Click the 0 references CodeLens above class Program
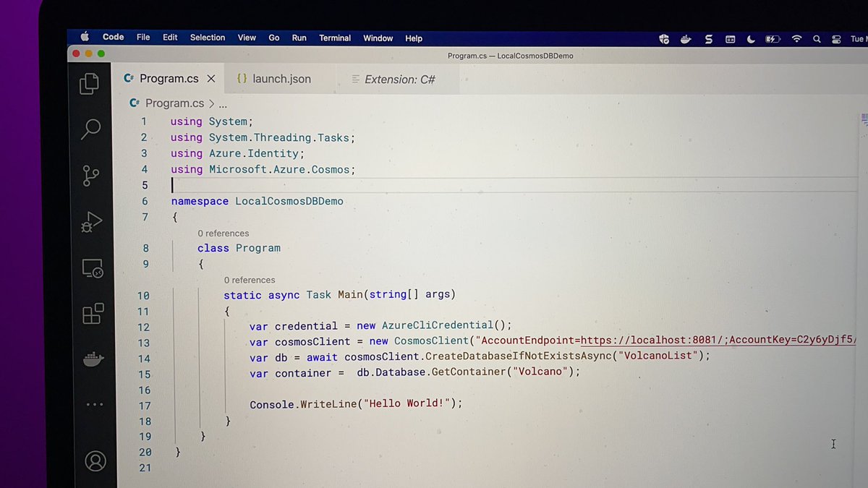The image size is (868, 488). click(x=224, y=233)
